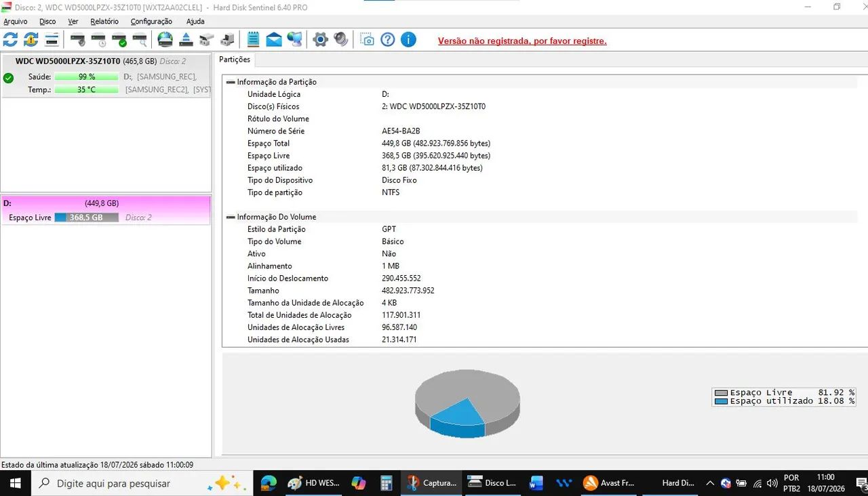Click the blue information 'i' icon
This screenshot has width=868, height=496.
408,39
